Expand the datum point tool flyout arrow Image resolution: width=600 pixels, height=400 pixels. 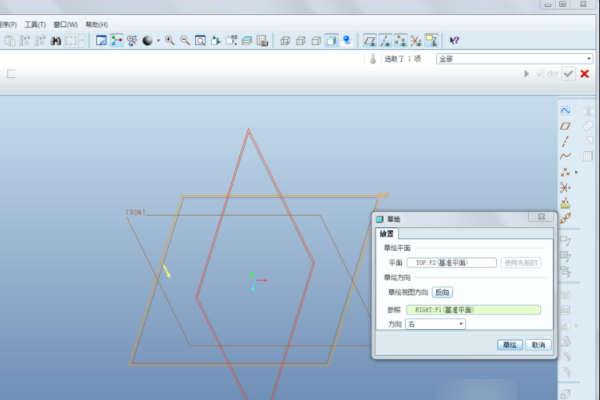point(576,172)
